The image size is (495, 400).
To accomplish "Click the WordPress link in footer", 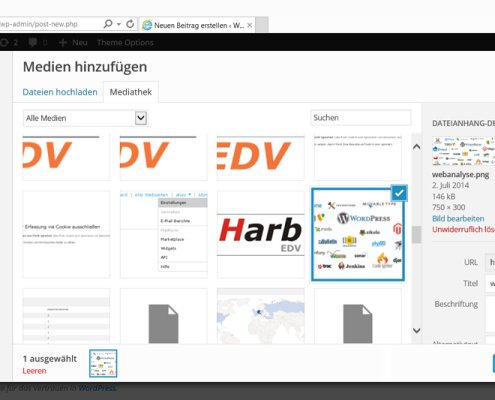I will 97,388.
